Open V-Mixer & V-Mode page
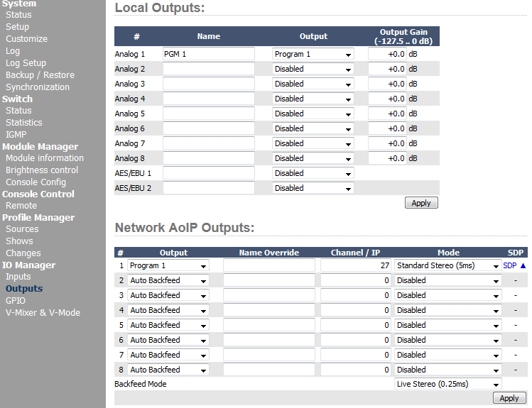 click(x=43, y=312)
